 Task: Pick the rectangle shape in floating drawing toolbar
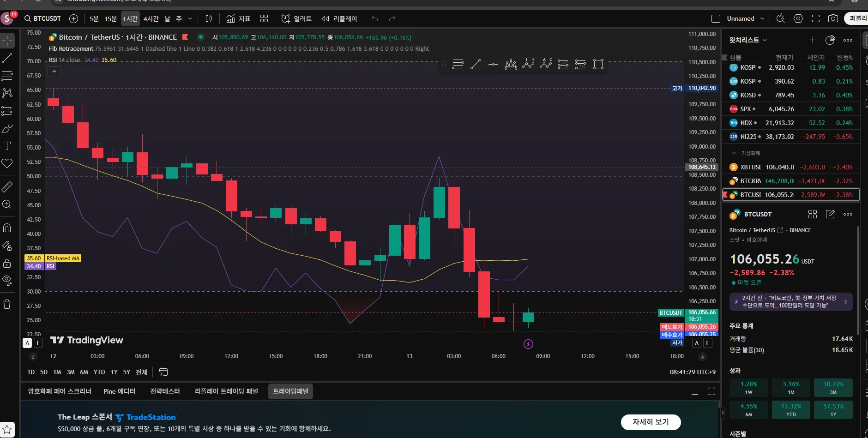point(598,64)
